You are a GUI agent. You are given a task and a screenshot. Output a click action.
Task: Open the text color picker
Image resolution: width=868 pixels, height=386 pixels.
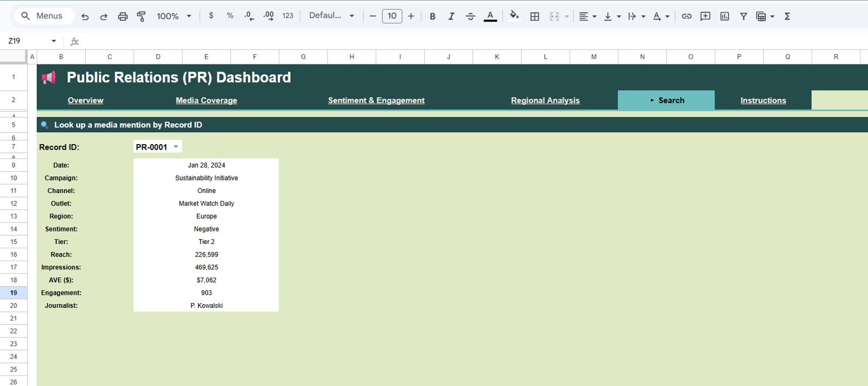tap(490, 16)
